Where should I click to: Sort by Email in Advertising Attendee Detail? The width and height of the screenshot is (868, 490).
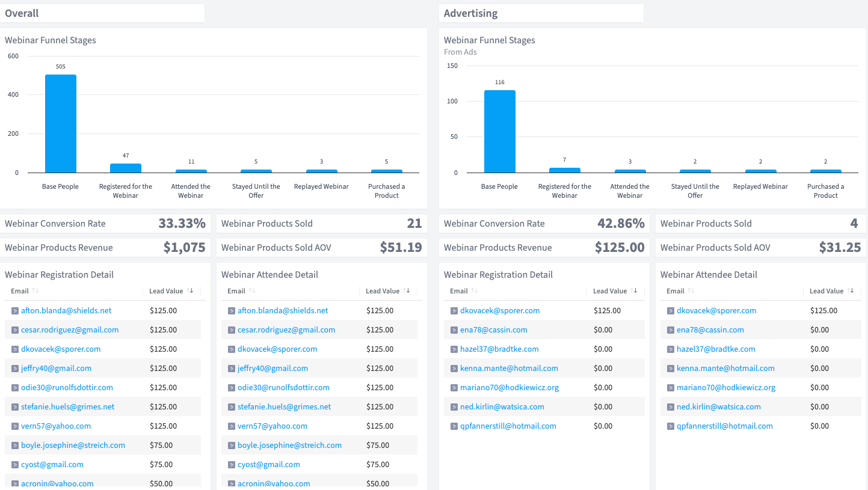click(x=691, y=291)
